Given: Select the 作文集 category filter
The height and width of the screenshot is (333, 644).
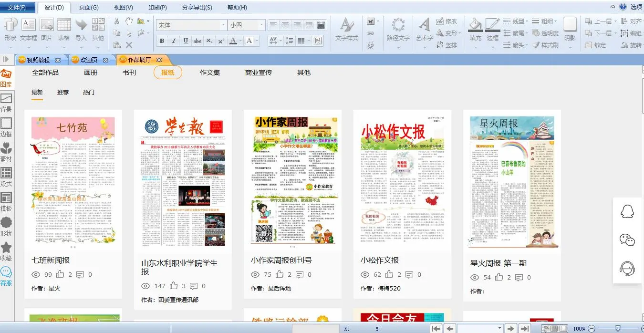Looking at the screenshot, I should [x=210, y=73].
